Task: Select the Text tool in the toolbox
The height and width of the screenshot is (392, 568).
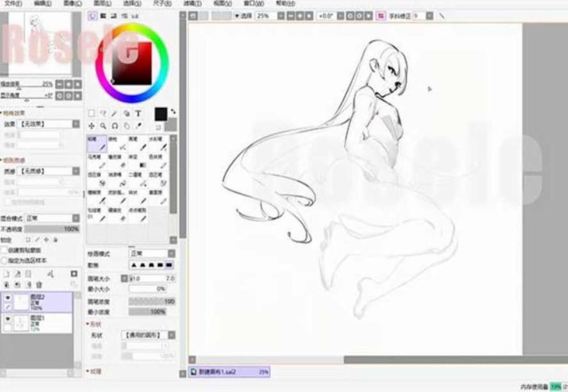Action: [137, 114]
